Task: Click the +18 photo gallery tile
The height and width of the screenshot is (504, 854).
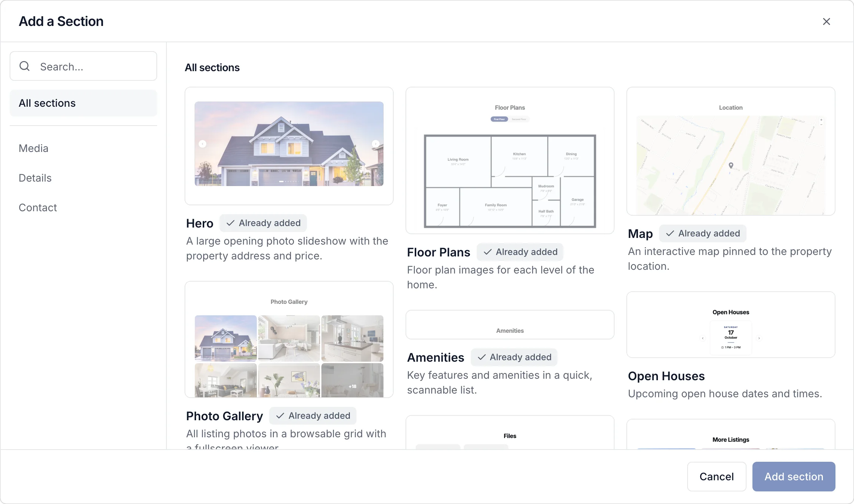Action: point(352,380)
